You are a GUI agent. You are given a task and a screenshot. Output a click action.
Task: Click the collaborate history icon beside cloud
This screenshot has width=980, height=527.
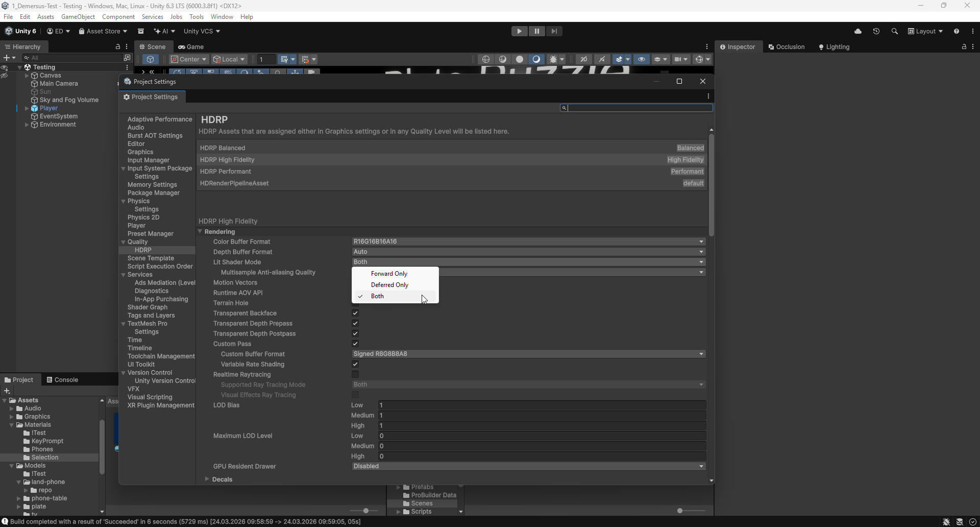876,31
